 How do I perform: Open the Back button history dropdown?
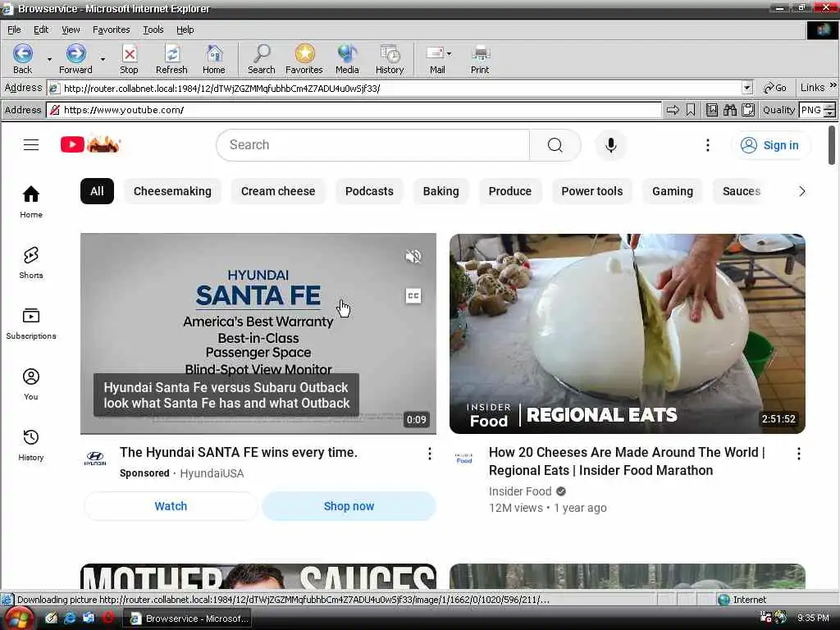(x=49, y=59)
